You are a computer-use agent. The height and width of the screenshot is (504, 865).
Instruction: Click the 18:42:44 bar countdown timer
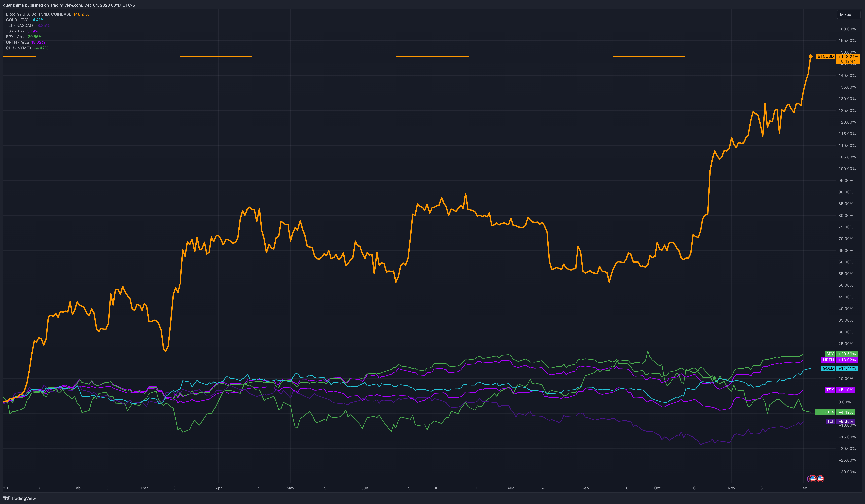tap(847, 61)
